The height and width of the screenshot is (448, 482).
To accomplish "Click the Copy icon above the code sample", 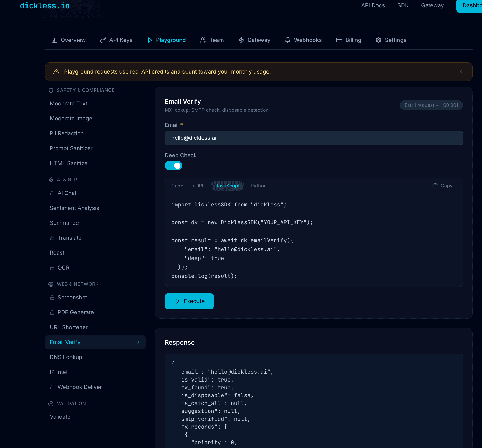I will coord(436,186).
